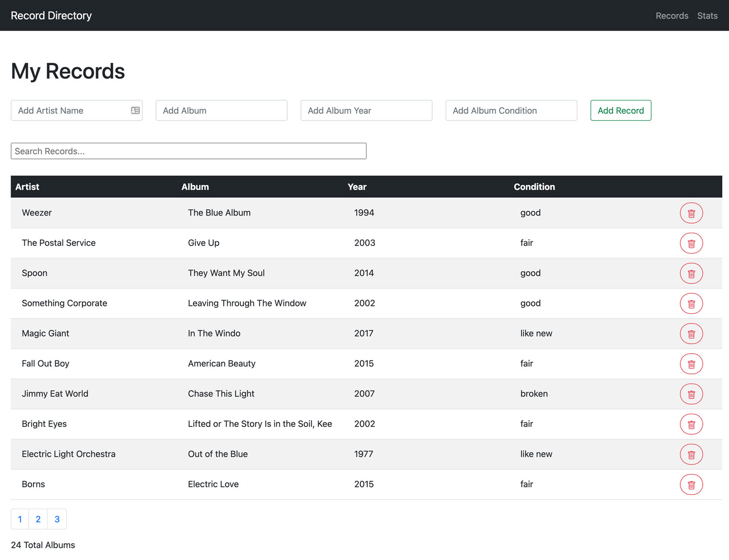Viewport: 729px width, 560px height.
Task: Click trash icon in Bright Eyes row
Action: click(x=691, y=424)
